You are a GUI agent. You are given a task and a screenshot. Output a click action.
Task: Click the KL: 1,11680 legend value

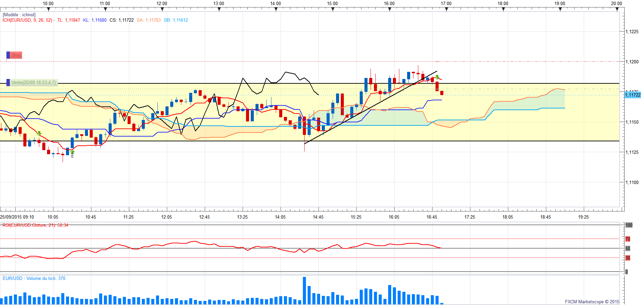[95, 20]
